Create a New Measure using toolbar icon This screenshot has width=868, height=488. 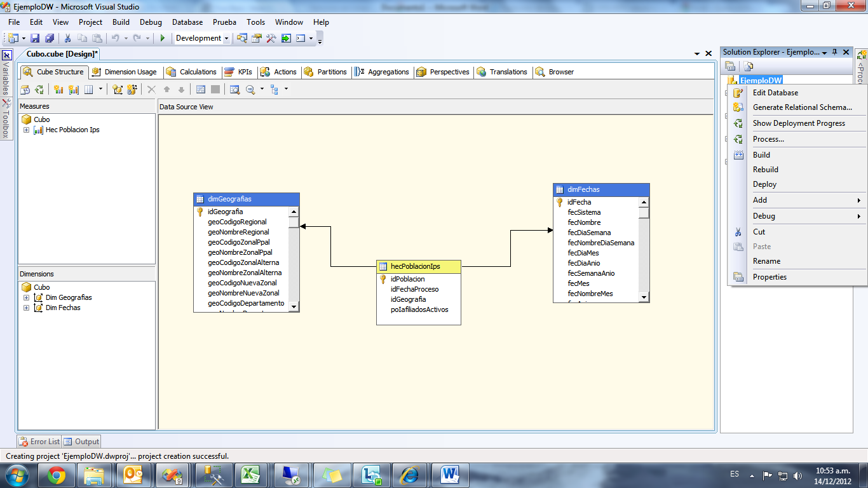[57, 89]
